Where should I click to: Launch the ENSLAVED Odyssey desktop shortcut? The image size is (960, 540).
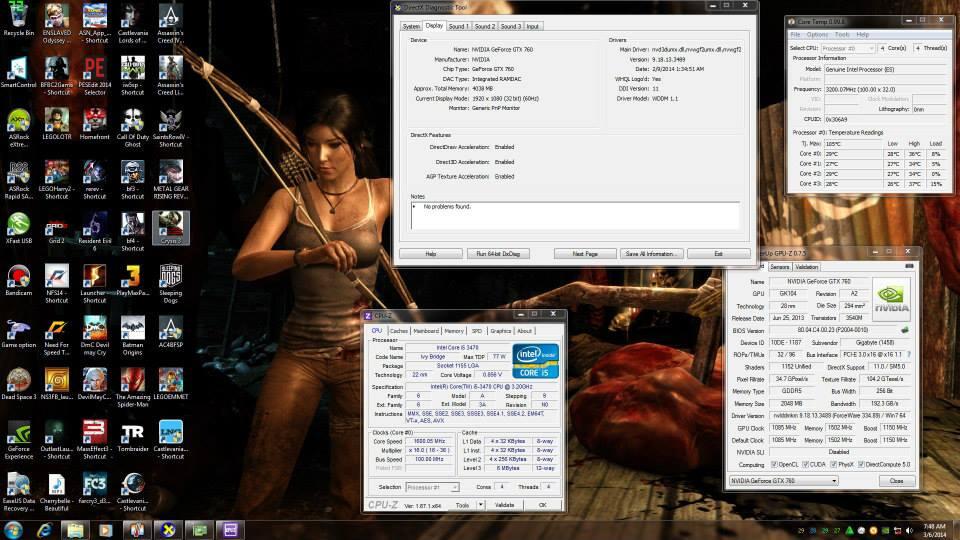point(56,24)
